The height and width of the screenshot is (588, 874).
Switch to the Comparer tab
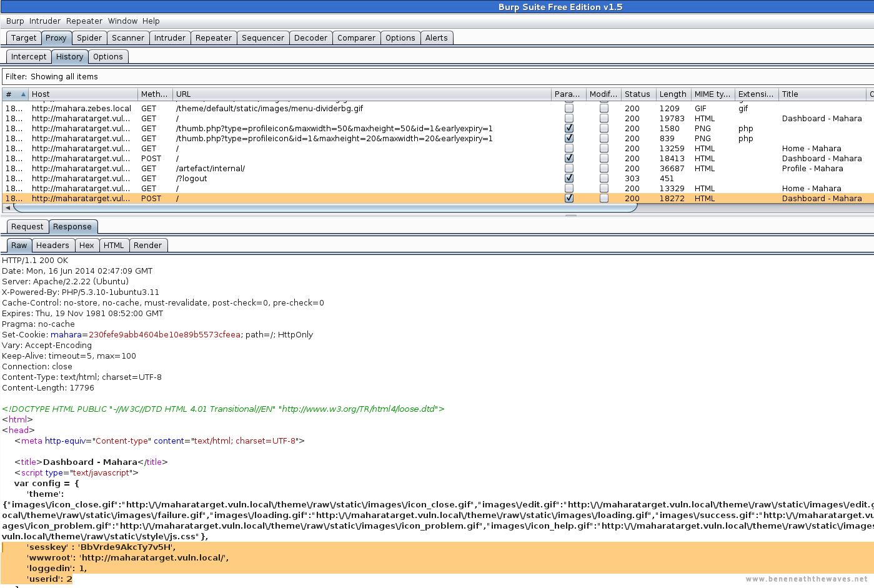click(x=356, y=37)
